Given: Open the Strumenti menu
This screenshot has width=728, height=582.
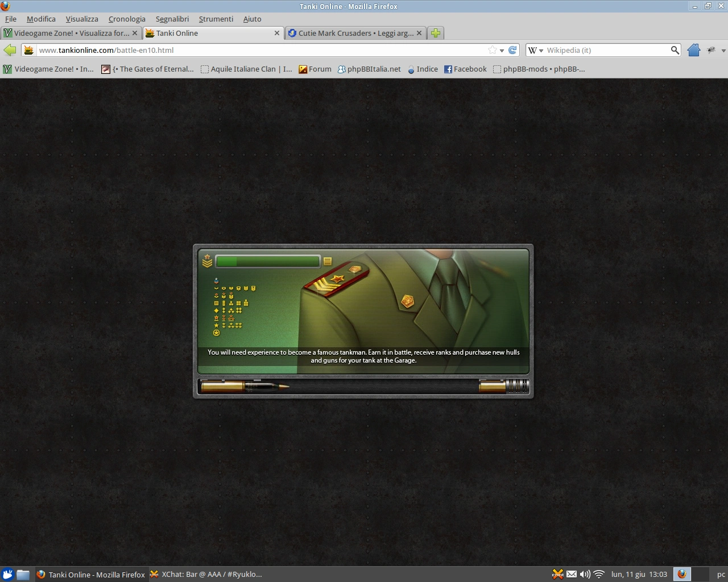Looking at the screenshot, I should click(x=216, y=19).
